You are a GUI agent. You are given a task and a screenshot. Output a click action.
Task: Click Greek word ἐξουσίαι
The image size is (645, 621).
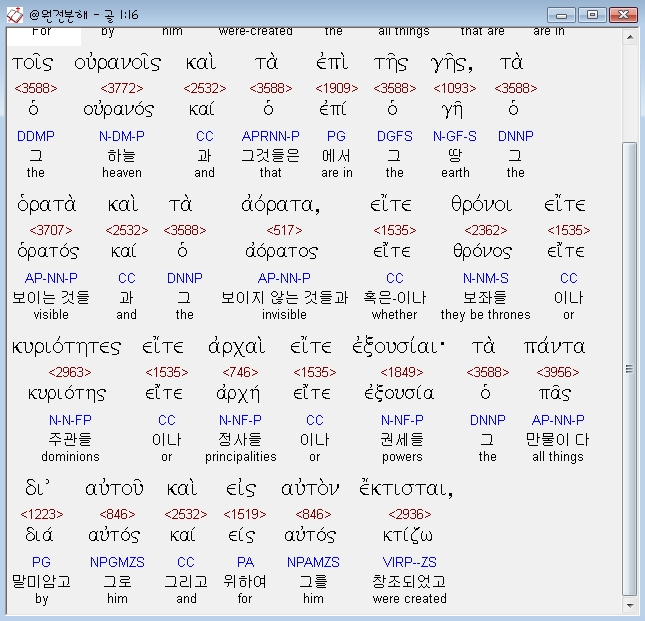coord(398,347)
